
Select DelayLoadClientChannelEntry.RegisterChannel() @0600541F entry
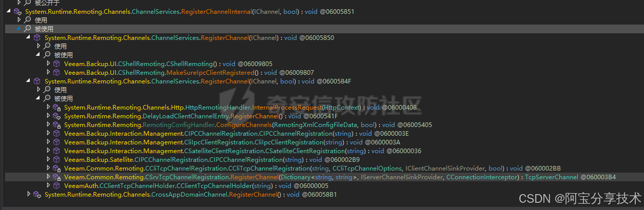tap(201, 116)
